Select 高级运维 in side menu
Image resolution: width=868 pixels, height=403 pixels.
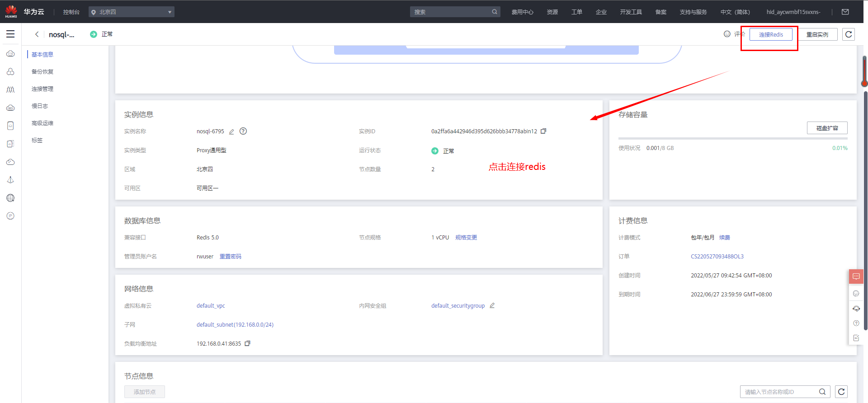tap(42, 123)
